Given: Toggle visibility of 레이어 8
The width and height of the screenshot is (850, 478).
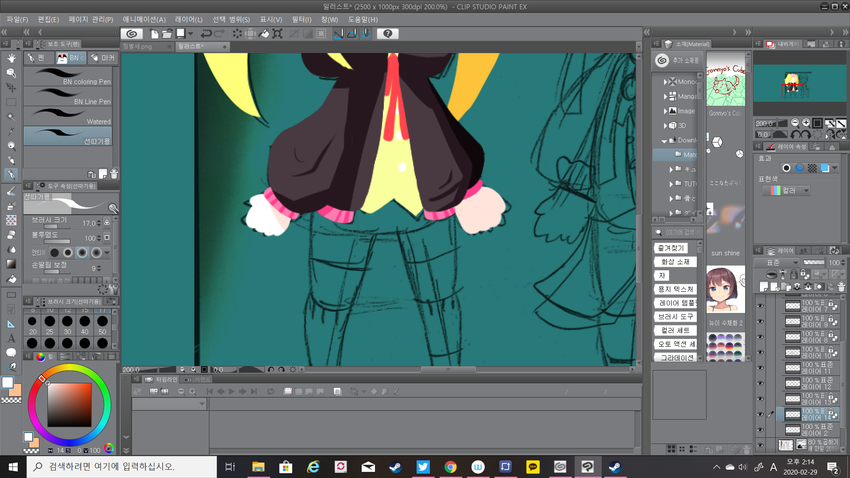Looking at the screenshot, I should pos(761,337).
